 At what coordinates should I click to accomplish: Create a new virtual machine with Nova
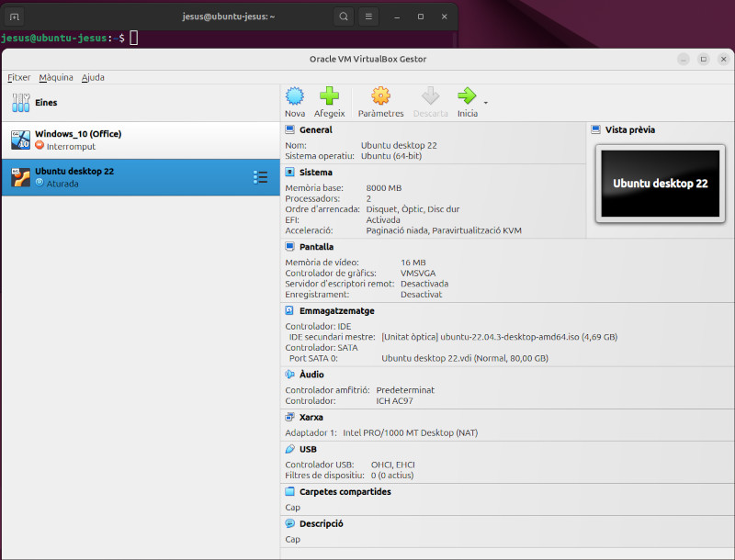point(294,95)
